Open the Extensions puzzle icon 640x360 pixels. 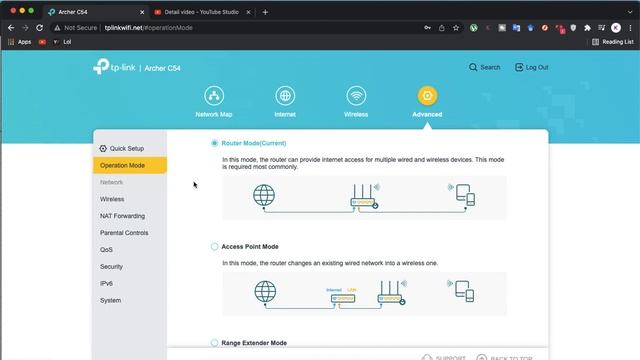pyautogui.click(x=587, y=28)
